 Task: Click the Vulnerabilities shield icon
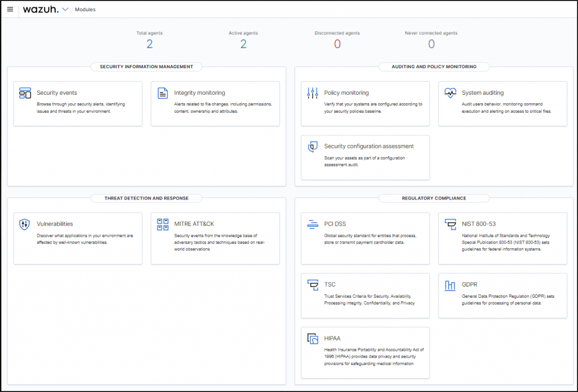24,224
